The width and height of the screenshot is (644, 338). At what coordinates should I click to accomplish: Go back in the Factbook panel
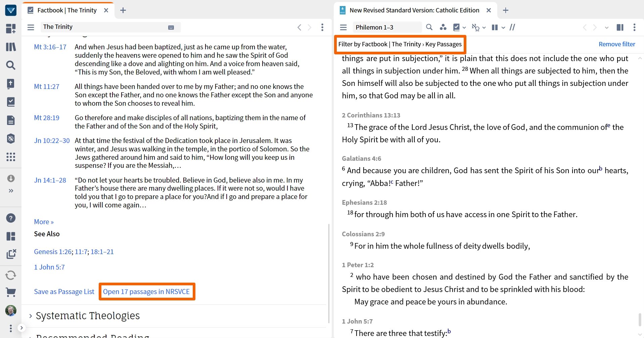pyautogui.click(x=299, y=27)
